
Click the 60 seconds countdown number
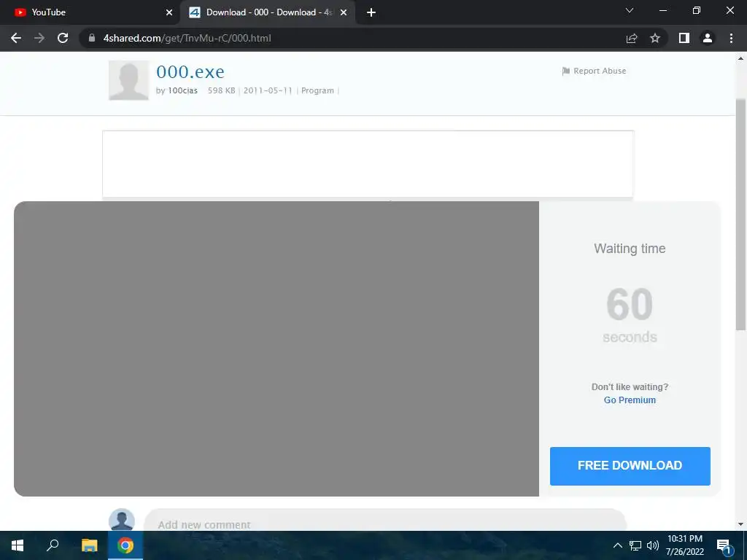point(630,304)
